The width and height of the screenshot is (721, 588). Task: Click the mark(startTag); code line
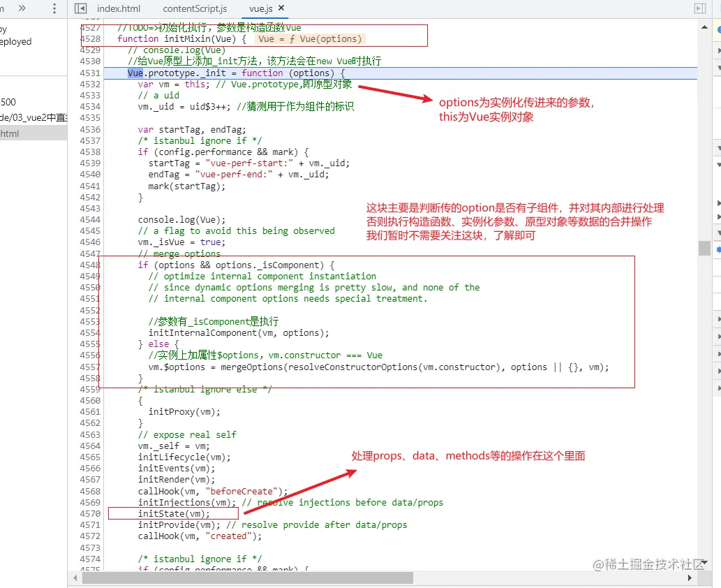coord(186,186)
